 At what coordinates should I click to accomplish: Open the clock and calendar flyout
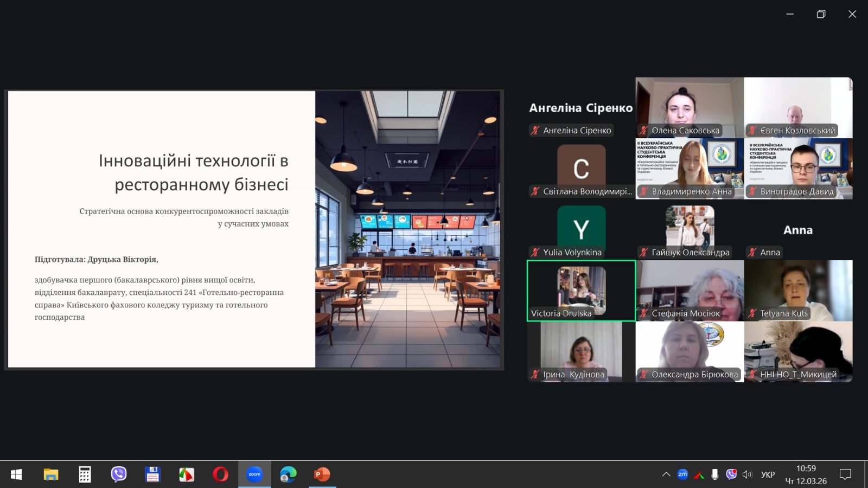click(806, 474)
